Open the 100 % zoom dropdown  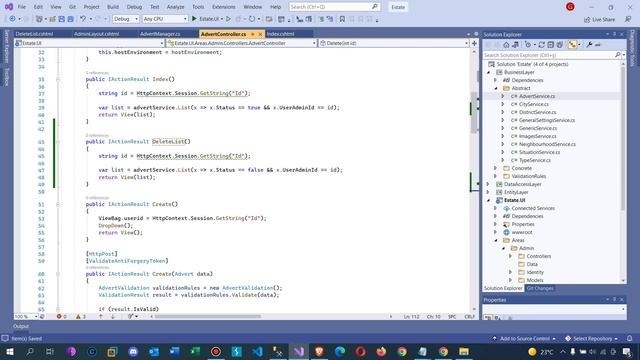(x=26, y=316)
